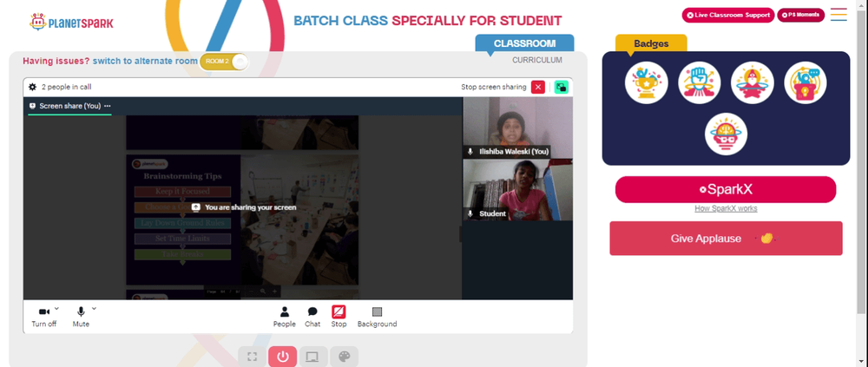Click microphone icon on Ilishiba Waleski tile
This screenshot has height=367, width=868.
(470, 151)
